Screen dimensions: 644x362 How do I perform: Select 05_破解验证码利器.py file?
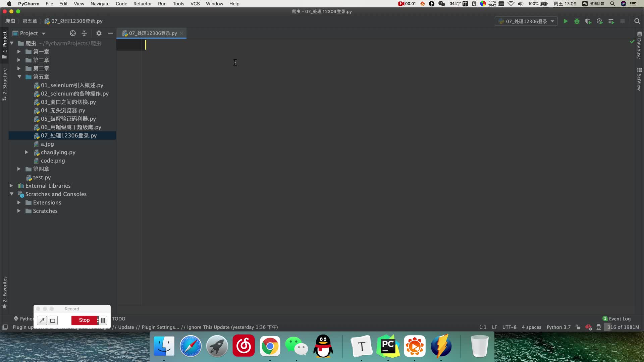[x=68, y=119]
